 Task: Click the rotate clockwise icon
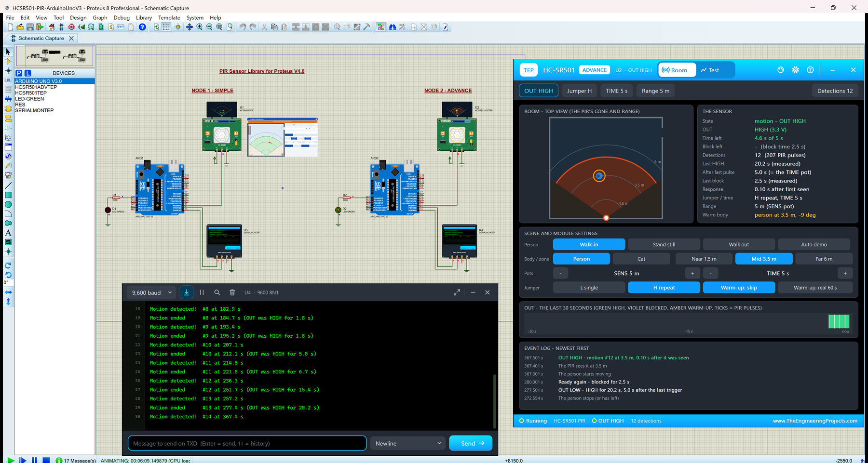click(x=8, y=265)
